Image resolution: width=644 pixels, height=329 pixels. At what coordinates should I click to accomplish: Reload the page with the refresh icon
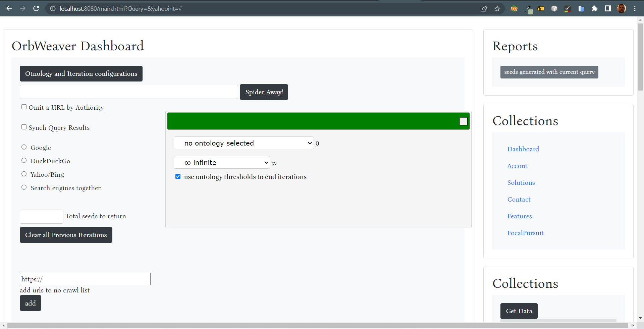click(36, 8)
